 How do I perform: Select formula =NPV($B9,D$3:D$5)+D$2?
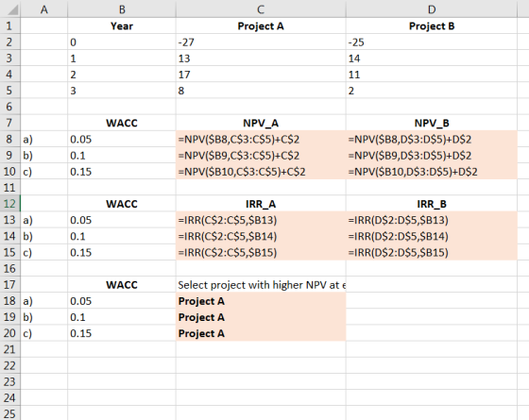coord(432,156)
